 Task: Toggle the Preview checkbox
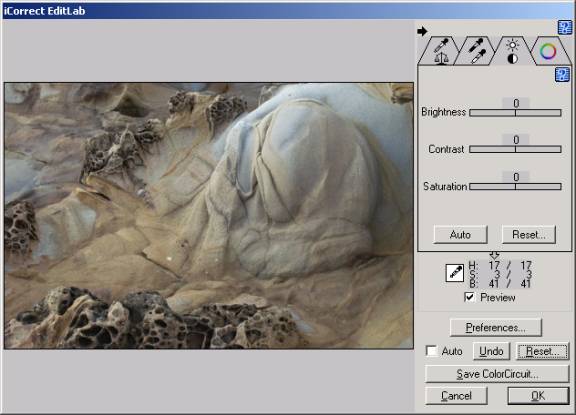pyautogui.click(x=469, y=297)
